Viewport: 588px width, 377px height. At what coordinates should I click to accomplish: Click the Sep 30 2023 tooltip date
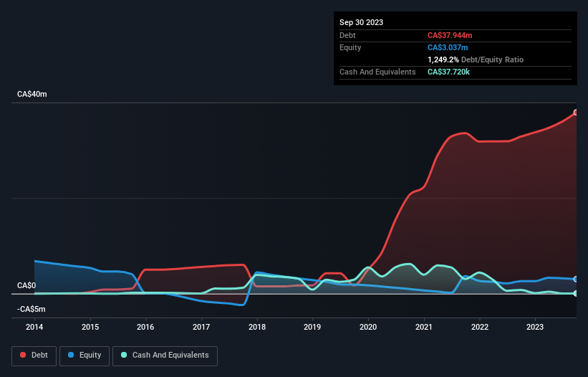pos(362,22)
